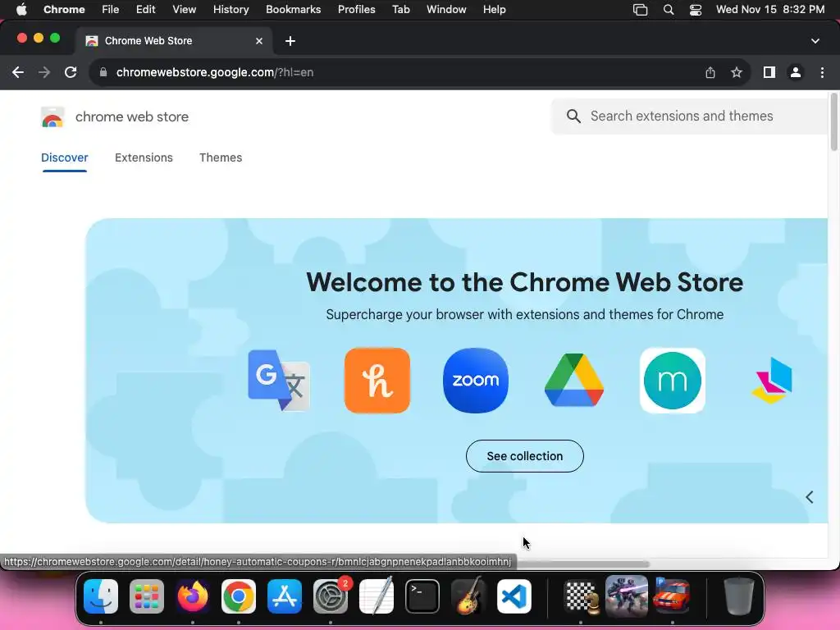Screen dimensions: 840x630
Task: Click 'chrome web store' title link
Action: pyautogui.click(x=132, y=116)
